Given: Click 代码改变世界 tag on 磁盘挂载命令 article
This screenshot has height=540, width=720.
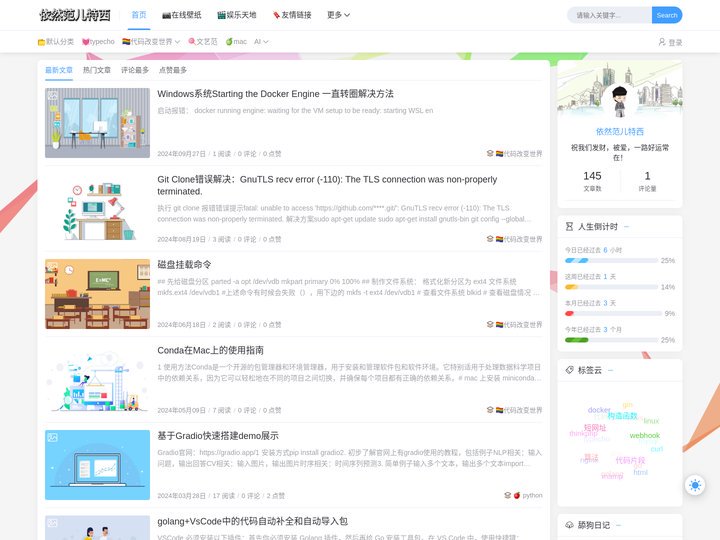Looking at the screenshot, I should pos(519,324).
